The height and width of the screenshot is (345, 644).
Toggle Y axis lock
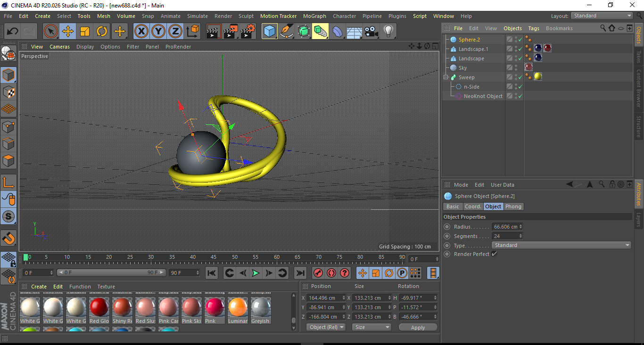tap(158, 32)
